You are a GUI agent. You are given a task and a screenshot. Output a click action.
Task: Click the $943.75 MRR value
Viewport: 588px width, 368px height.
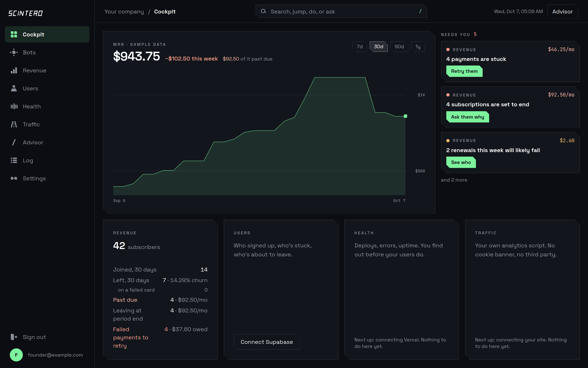(137, 56)
